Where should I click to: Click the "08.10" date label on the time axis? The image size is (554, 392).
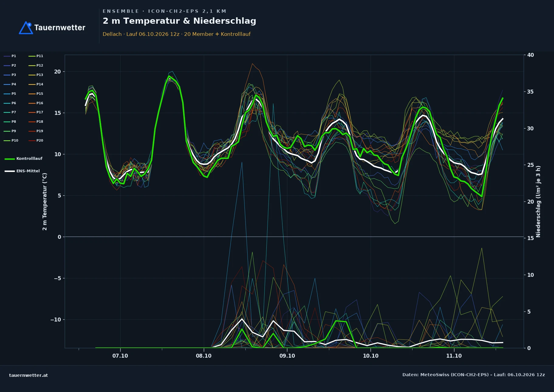tap(204, 356)
